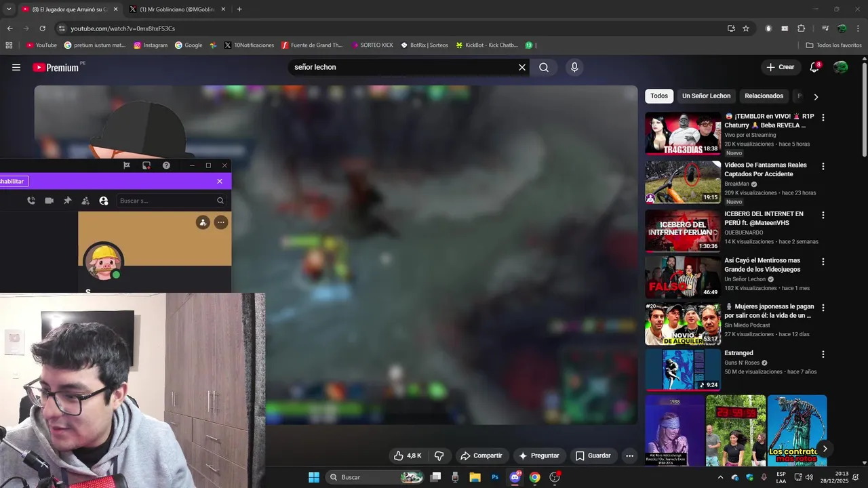The height and width of the screenshot is (488, 868).
Task: Open options for ICEBERG DEL INTERNET video
Action: 823,215
